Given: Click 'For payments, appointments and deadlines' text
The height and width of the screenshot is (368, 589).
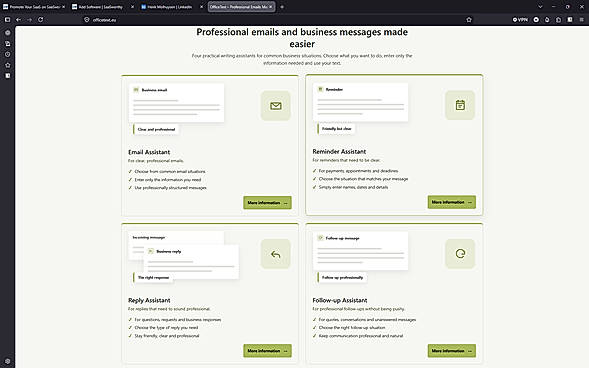Looking at the screenshot, I should click(358, 171).
